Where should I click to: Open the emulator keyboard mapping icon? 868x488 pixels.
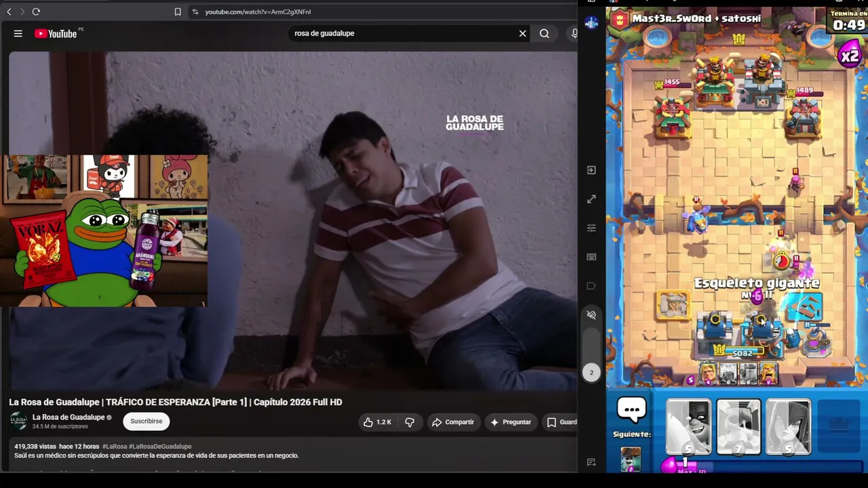(591, 257)
